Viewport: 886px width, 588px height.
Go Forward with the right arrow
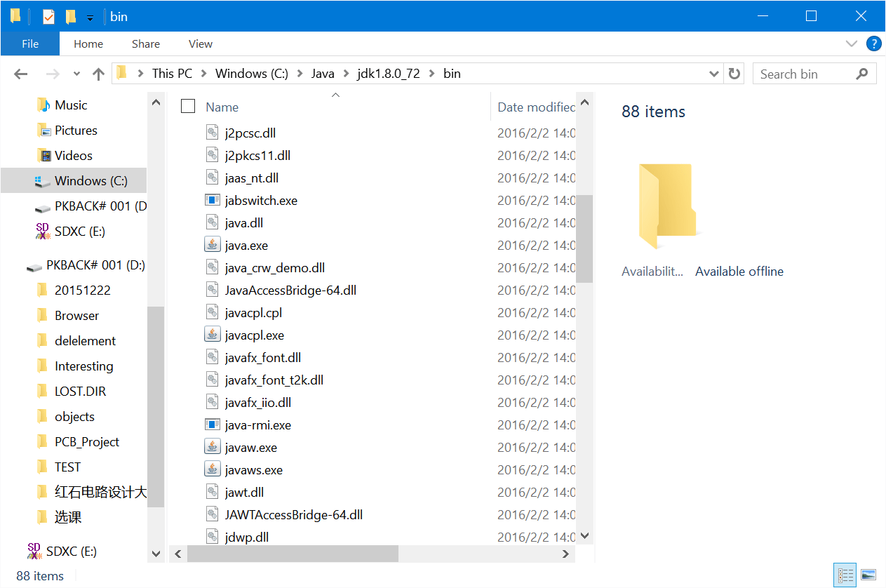[x=53, y=74]
